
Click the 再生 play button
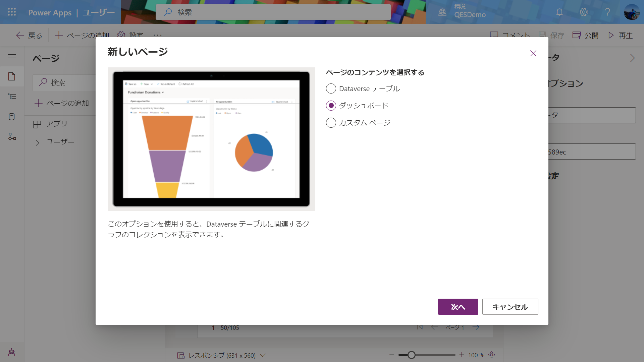coord(620,35)
